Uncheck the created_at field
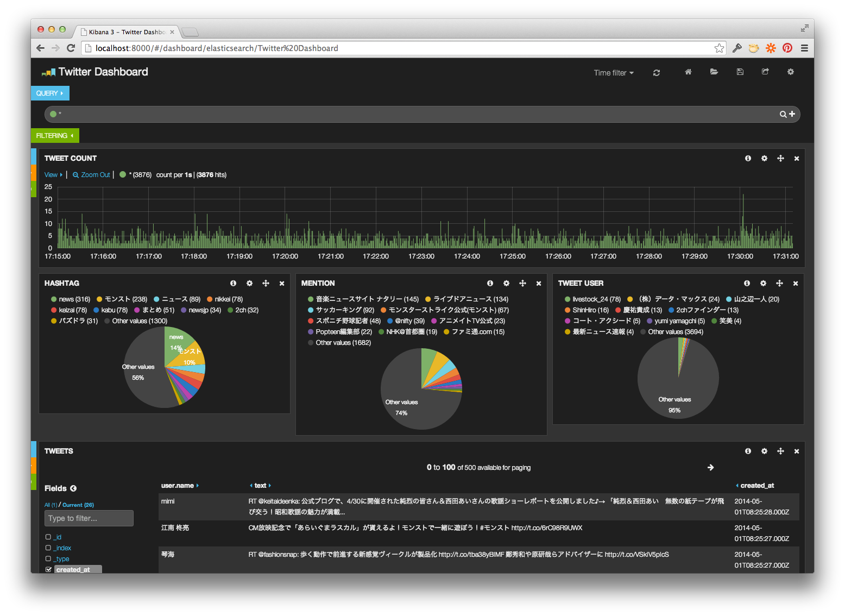 pyautogui.click(x=48, y=569)
